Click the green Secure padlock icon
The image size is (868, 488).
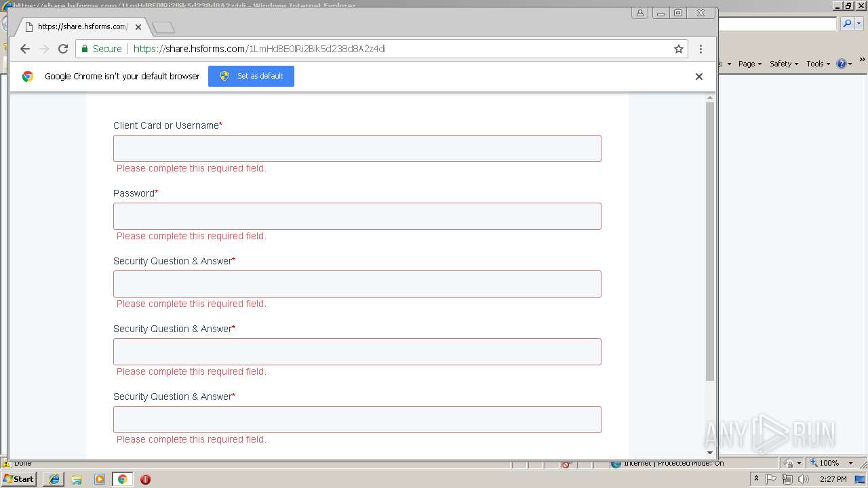tap(85, 49)
